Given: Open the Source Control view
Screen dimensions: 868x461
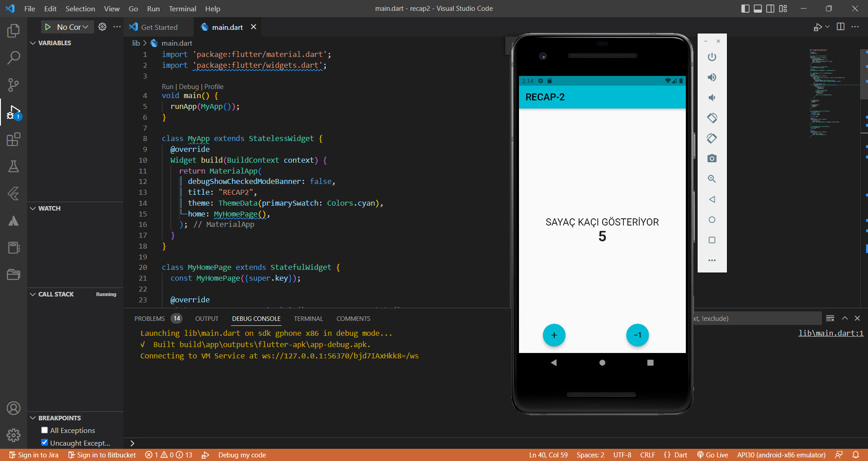Looking at the screenshot, I should pyautogui.click(x=14, y=85).
